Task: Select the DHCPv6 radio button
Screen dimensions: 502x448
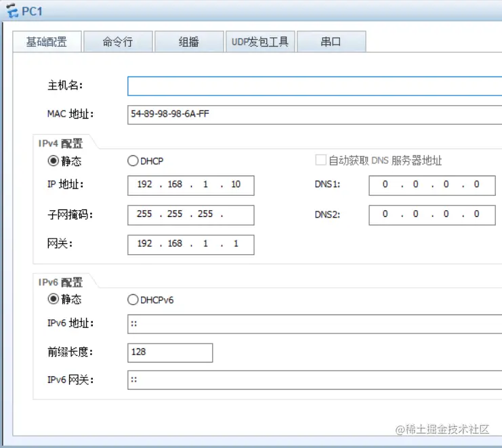Action: point(133,300)
